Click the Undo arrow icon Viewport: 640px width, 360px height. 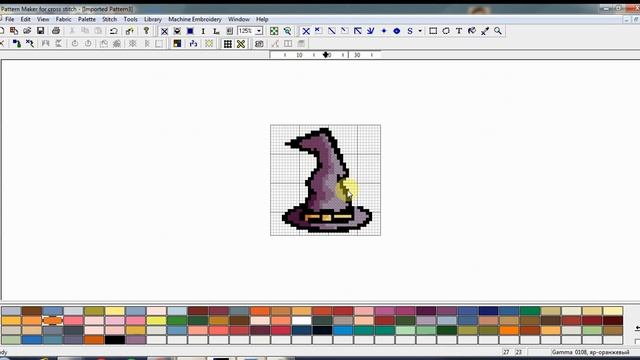[x=113, y=31]
